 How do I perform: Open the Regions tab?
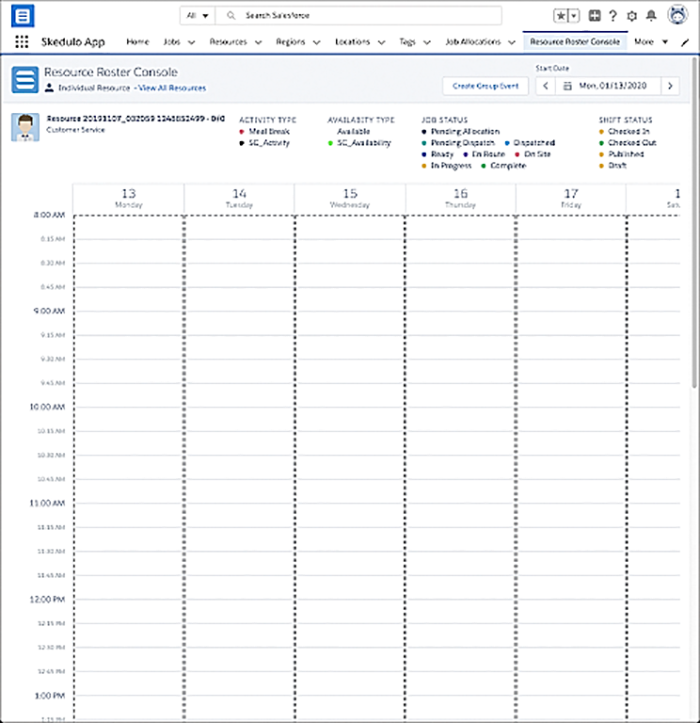291,42
